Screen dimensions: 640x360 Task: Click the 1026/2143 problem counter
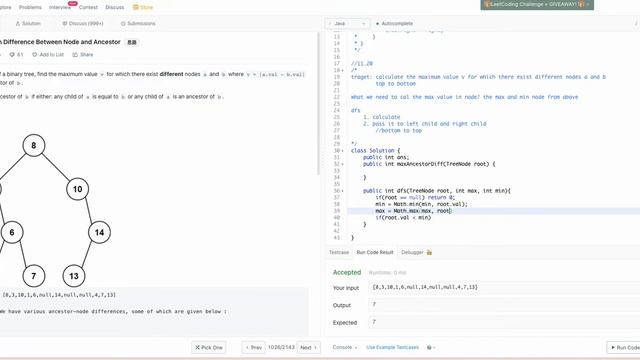point(281,347)
